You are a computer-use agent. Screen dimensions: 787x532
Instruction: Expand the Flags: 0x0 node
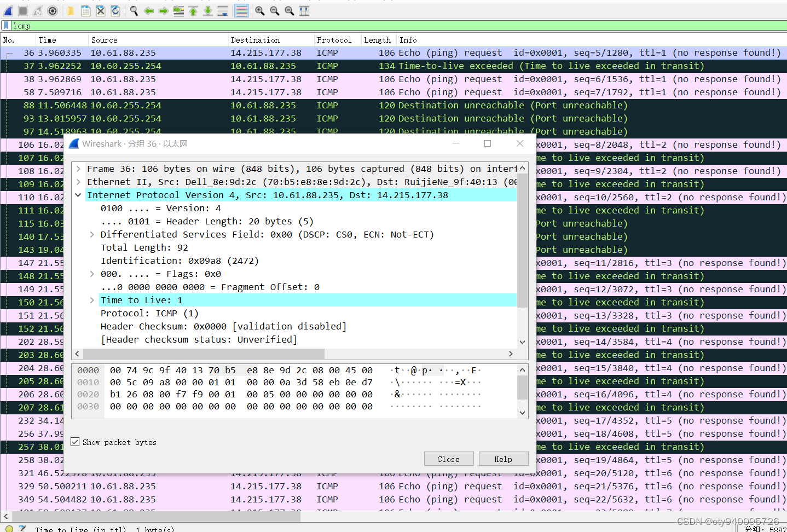pyautogui.click(x=92, y=274)
